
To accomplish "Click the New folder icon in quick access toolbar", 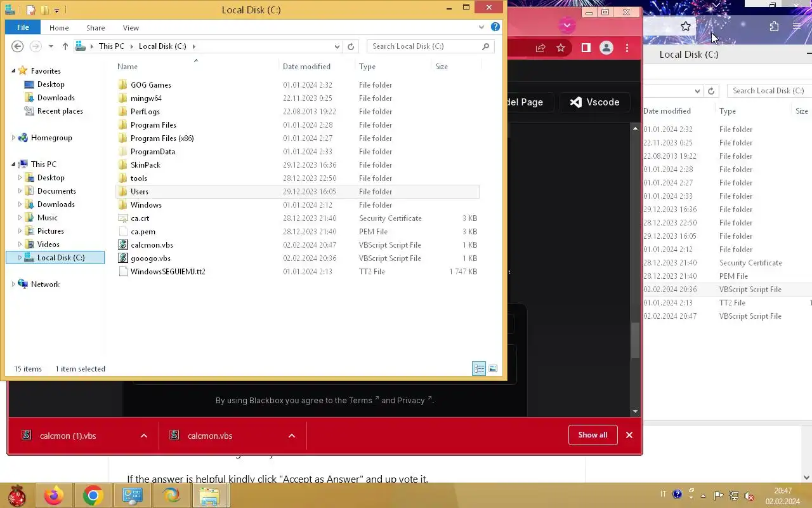I will pos(44,10).
